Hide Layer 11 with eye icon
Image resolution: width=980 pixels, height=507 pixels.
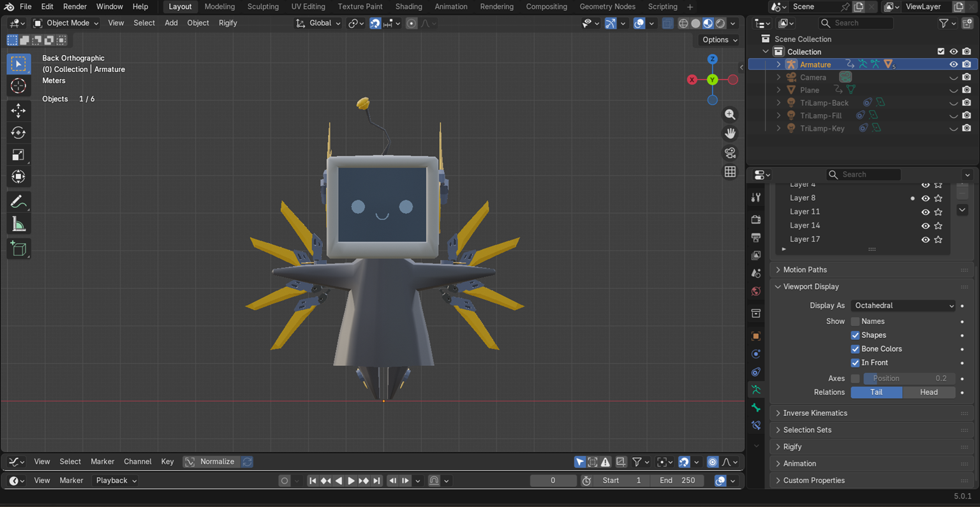pos(925,212)
